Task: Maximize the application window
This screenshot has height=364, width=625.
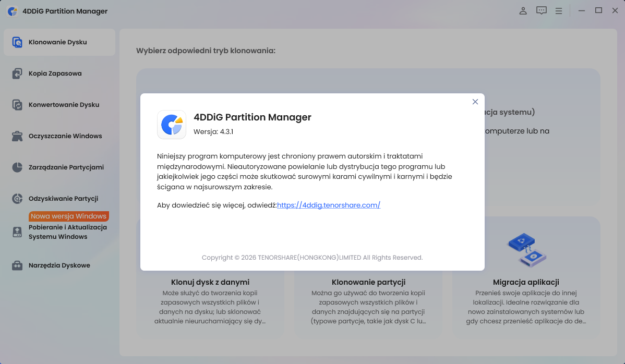Action: pos(598,11)
